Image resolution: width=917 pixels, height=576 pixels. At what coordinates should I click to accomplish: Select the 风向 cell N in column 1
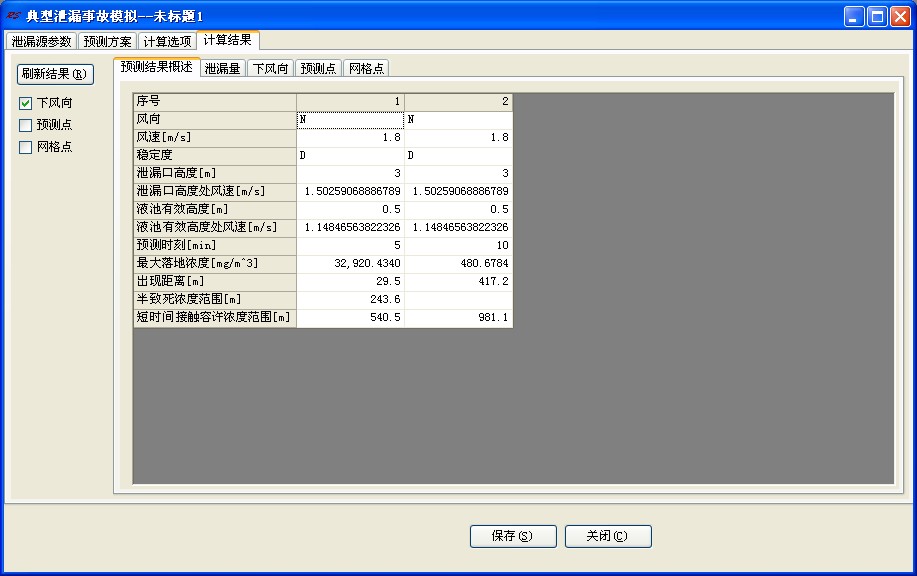pos(350,119)
